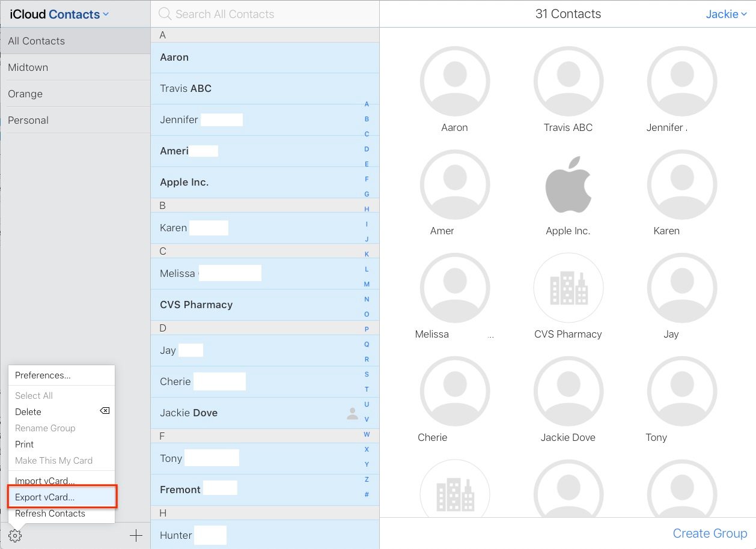The image size is (756, 549).
Task: Click the delete key icon next to Delete
Action: coord(105,411)
